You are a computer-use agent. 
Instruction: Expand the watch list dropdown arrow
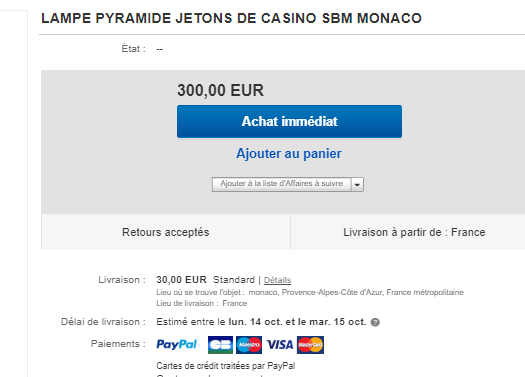tap(357, 184)
